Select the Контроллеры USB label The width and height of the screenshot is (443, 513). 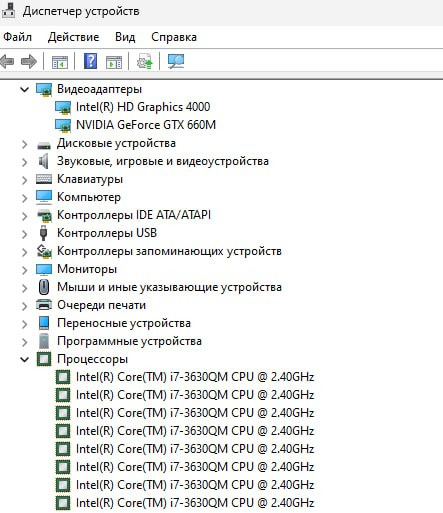click(x=107, y=233)
